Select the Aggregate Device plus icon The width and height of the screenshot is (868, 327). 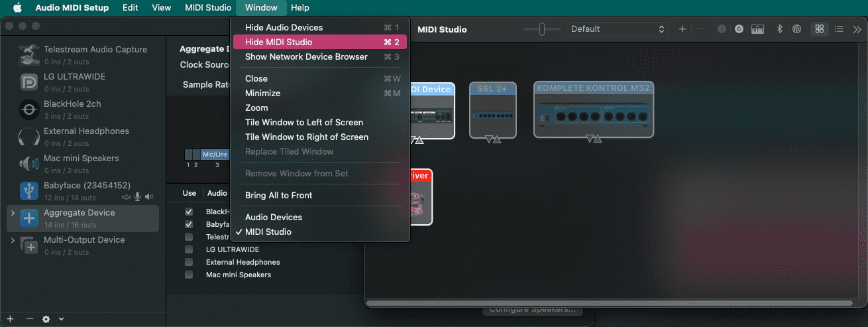29,218
